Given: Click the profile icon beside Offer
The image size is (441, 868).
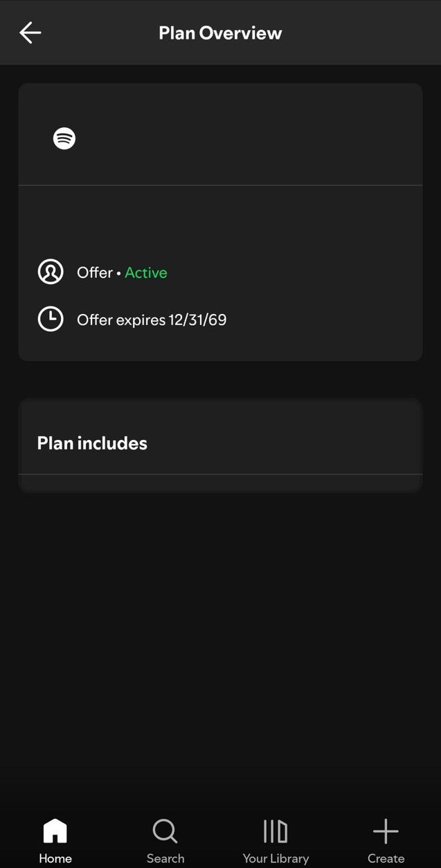Looking at the screenshot, I should tap(51, 272).
